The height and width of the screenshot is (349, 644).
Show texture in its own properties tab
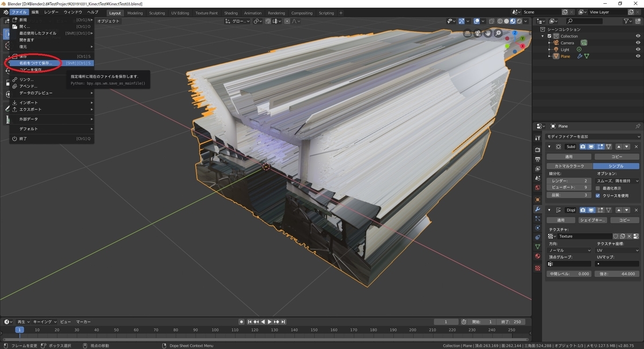click(x=636, y=236)
